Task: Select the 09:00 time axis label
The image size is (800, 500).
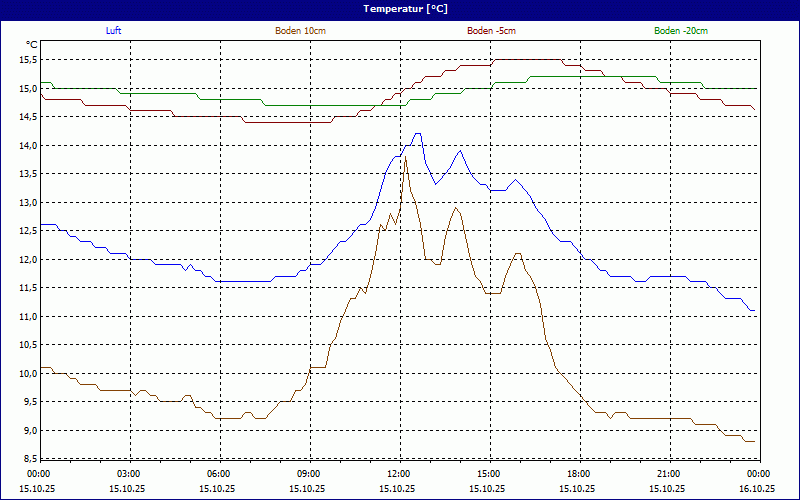Action: [309, 474]
